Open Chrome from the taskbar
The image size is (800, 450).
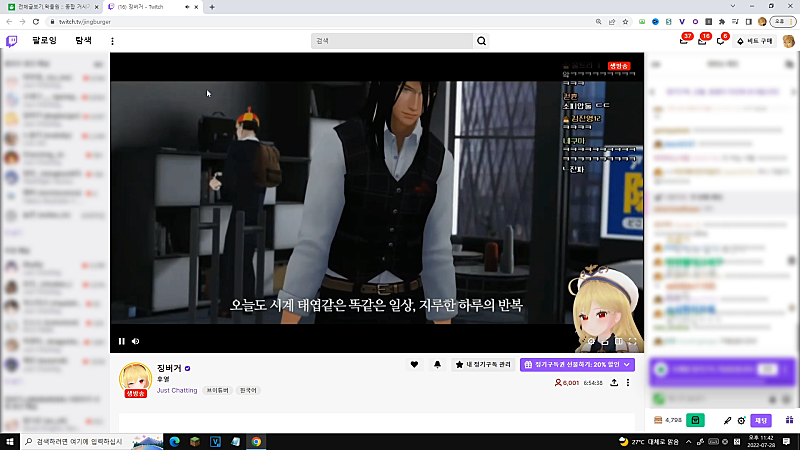(x=256, y=442)
